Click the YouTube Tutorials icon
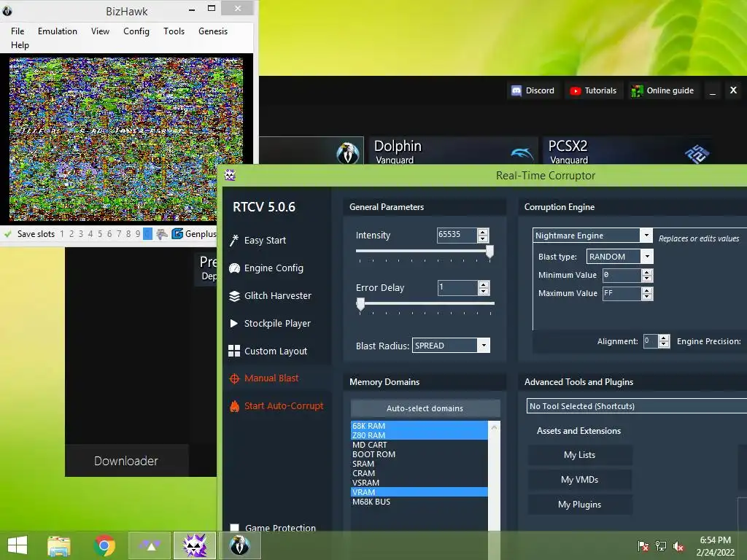 (x=576, y=90)
